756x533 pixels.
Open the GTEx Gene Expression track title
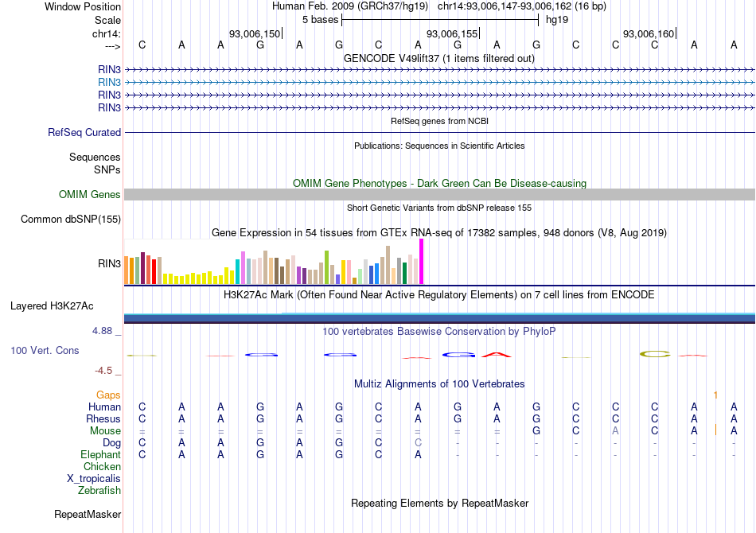pos(439,233)
